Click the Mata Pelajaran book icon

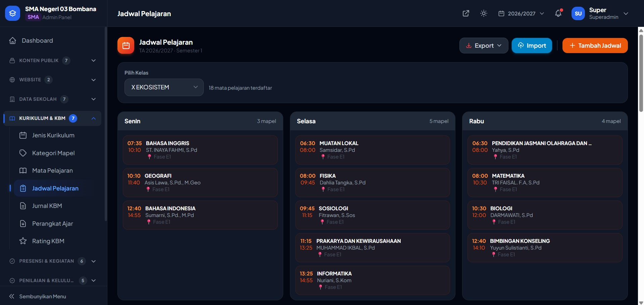pos(23,171)
